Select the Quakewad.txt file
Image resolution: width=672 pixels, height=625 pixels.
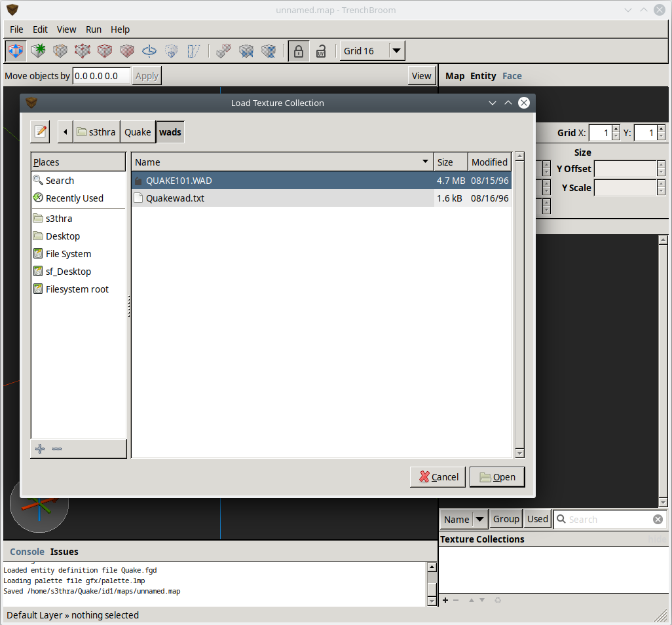pos(322,198)
